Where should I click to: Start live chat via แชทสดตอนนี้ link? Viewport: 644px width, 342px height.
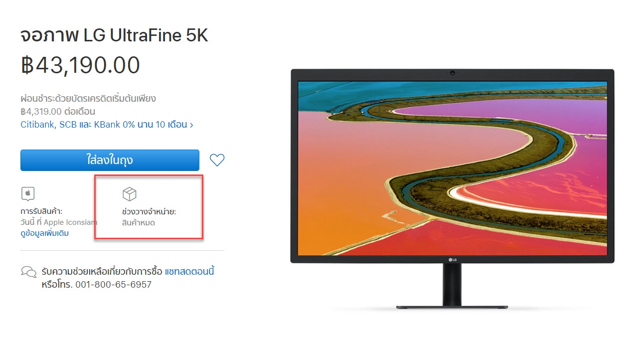pos(189,272)
